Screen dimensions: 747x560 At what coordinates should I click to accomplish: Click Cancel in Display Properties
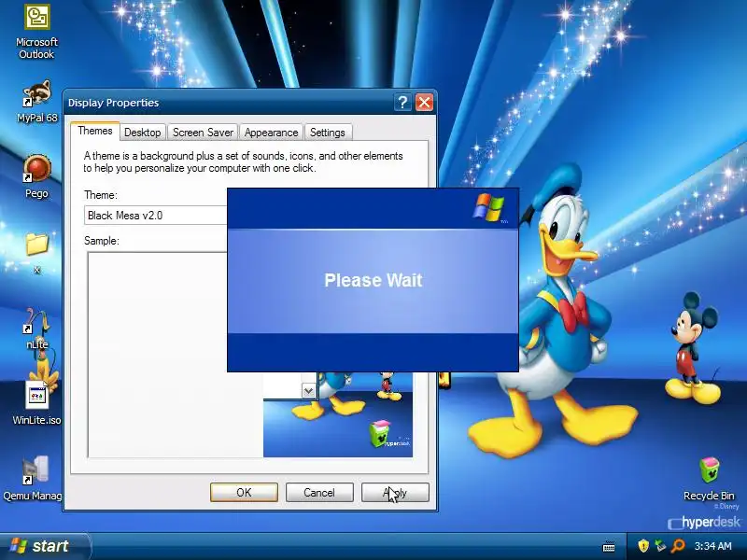pos(319,493)
